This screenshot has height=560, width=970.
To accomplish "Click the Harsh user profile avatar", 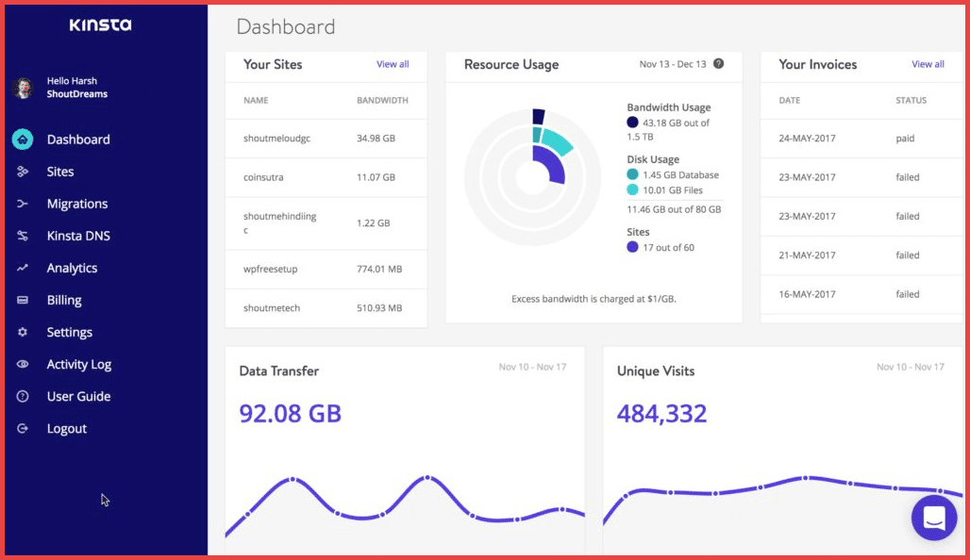I will click(23, 88).
